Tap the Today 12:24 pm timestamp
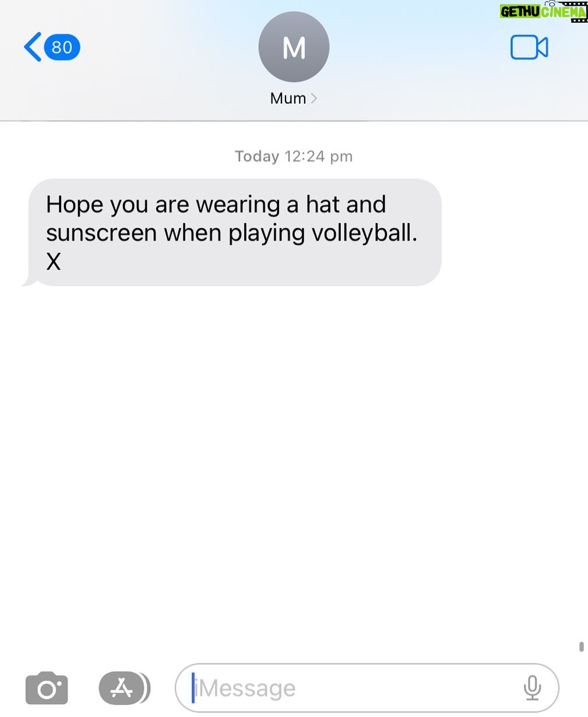588x717 pixels. (x=294, y=156)
